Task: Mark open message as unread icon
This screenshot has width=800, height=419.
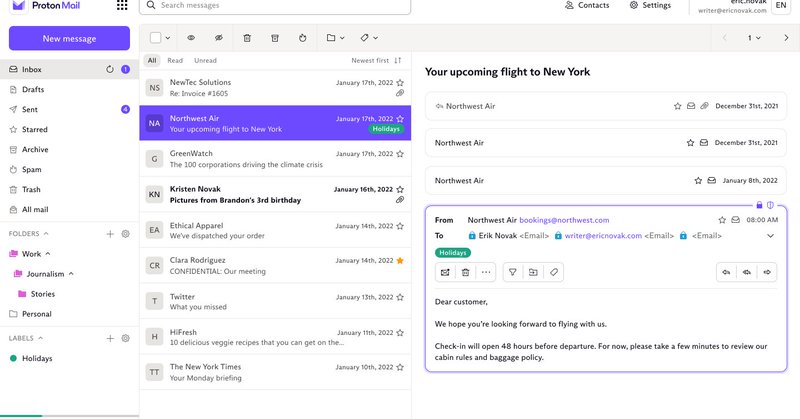Action: [445, 272]
